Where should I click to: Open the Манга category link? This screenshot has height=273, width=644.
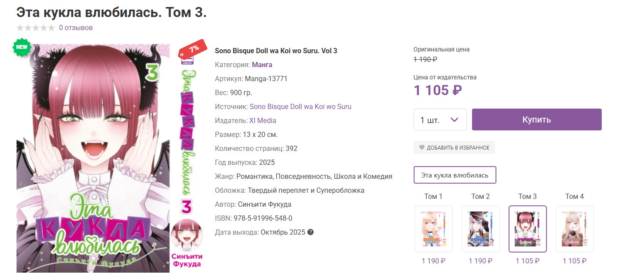[262, 65]
